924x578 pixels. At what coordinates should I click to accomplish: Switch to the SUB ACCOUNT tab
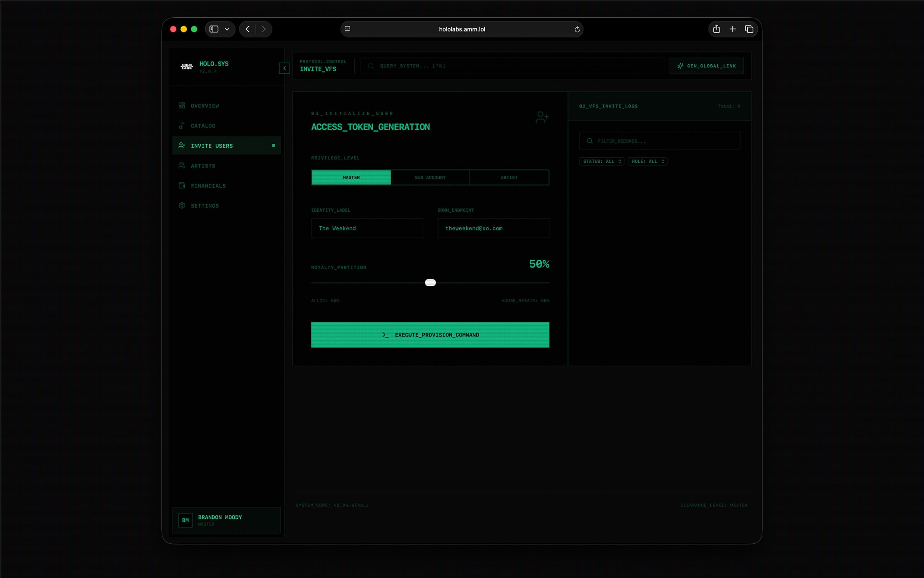430,177
